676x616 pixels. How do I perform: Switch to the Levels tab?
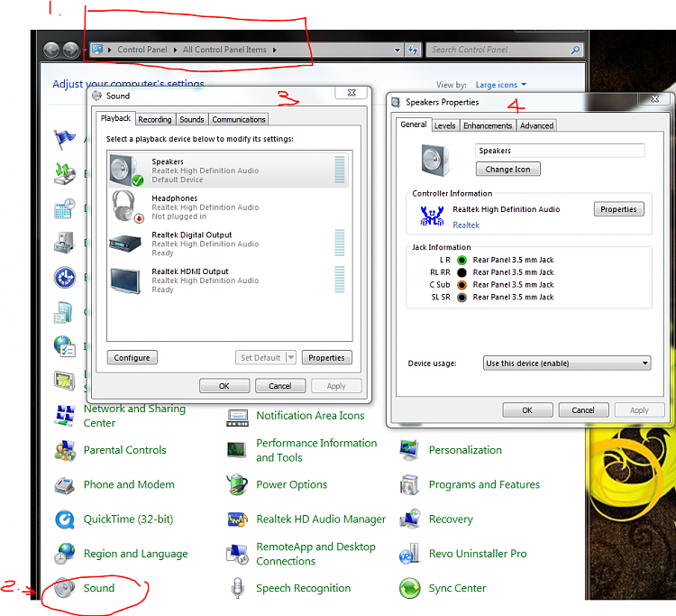click(x=445, y=125)
